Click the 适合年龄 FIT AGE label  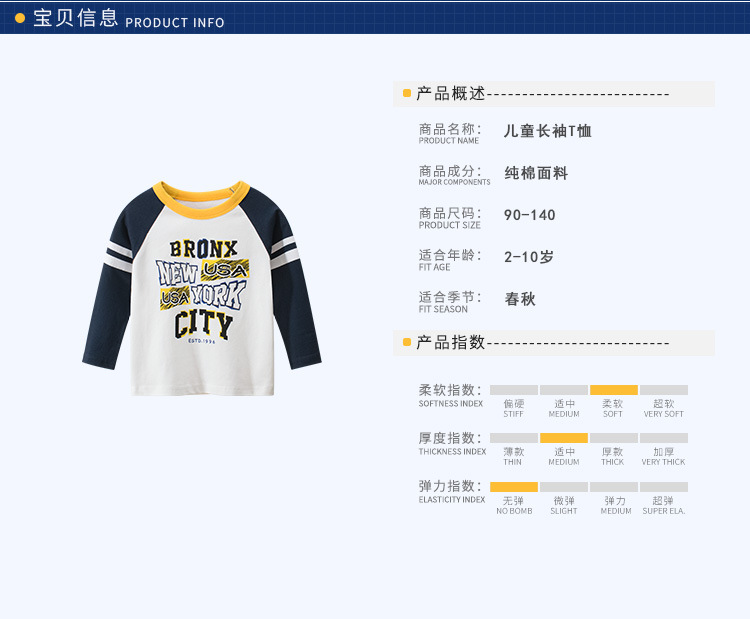coord(450,260)
